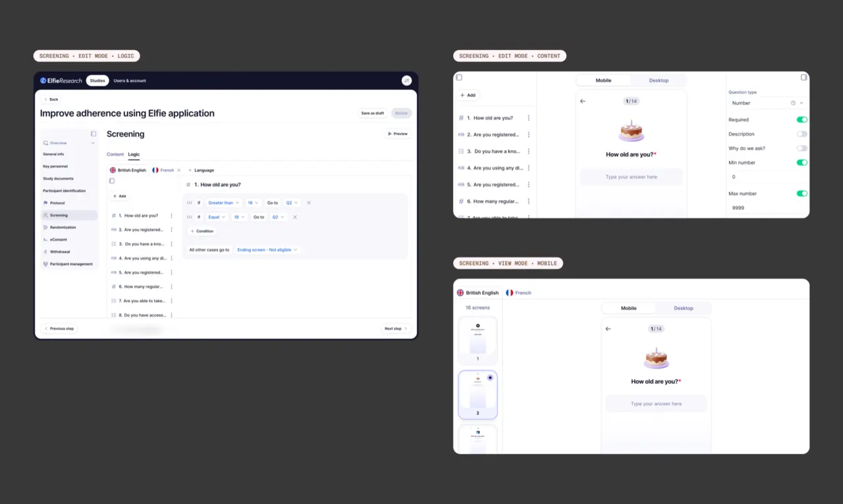Open the JT user avatar menu

[406, 81]
